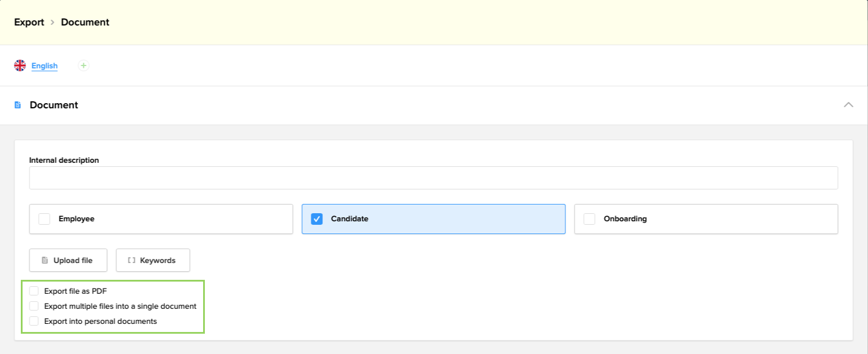The width and height of the screenshot is (868, 354).
Task: Select the English language tab
Action: coord(45,66)
